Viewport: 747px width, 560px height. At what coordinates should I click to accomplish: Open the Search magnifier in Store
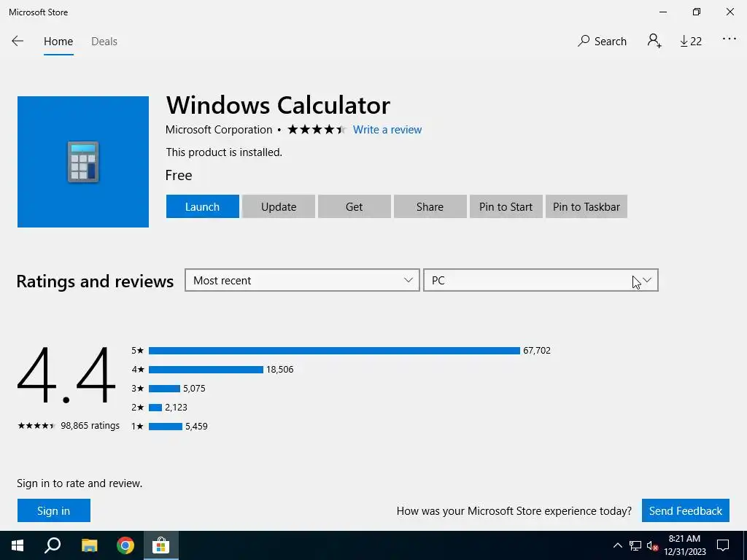pyautogui.click(x=602, y=42)
